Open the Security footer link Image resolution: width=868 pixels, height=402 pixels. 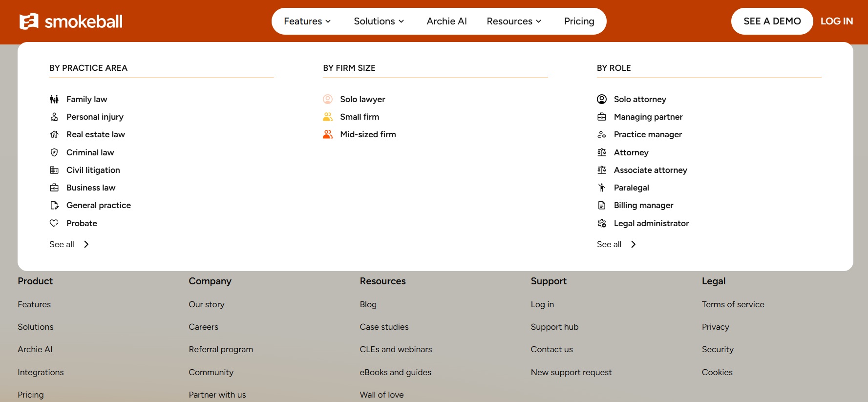(x=718, y=349)
